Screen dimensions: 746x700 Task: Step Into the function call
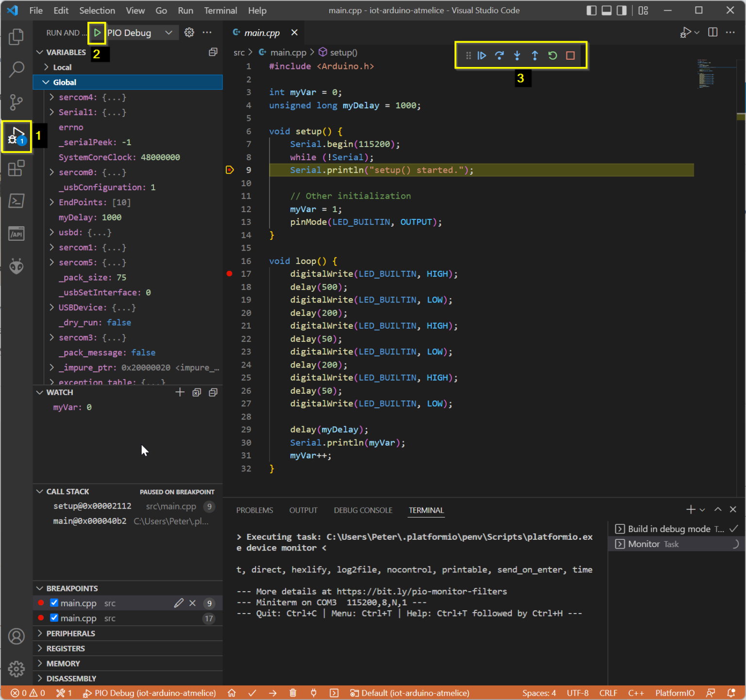(517, 55)
